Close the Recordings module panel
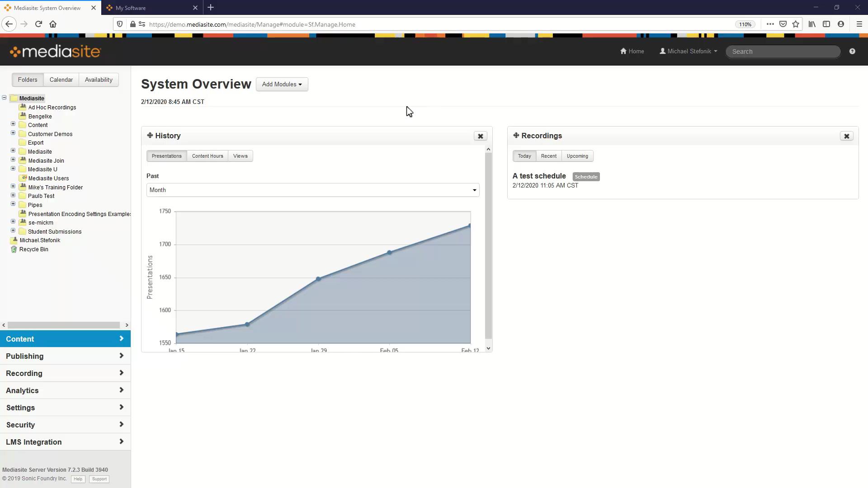 [846, 136]
